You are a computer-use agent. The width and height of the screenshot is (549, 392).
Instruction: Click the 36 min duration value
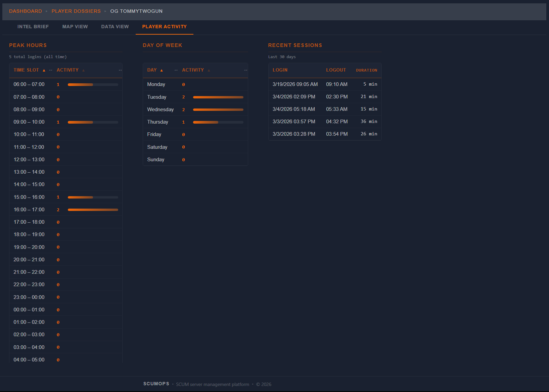click(369, 122)
